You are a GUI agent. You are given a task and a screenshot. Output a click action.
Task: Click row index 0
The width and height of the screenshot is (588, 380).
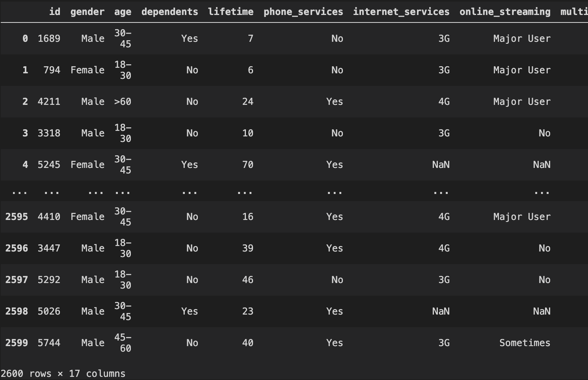25,38
